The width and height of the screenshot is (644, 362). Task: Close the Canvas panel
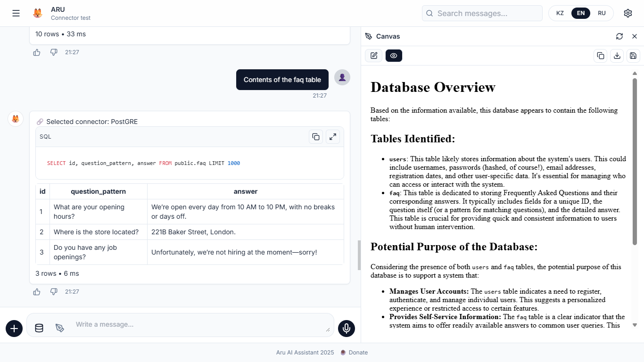[635, 36]
